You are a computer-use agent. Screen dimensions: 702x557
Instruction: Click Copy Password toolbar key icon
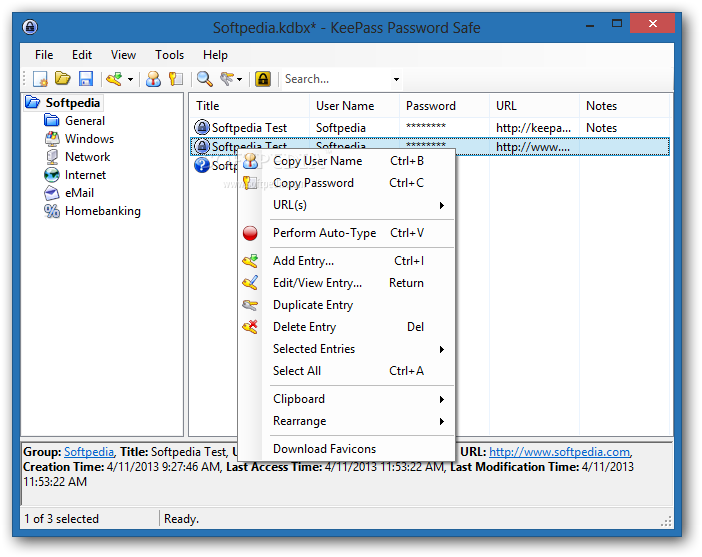(x=176, y=79)
